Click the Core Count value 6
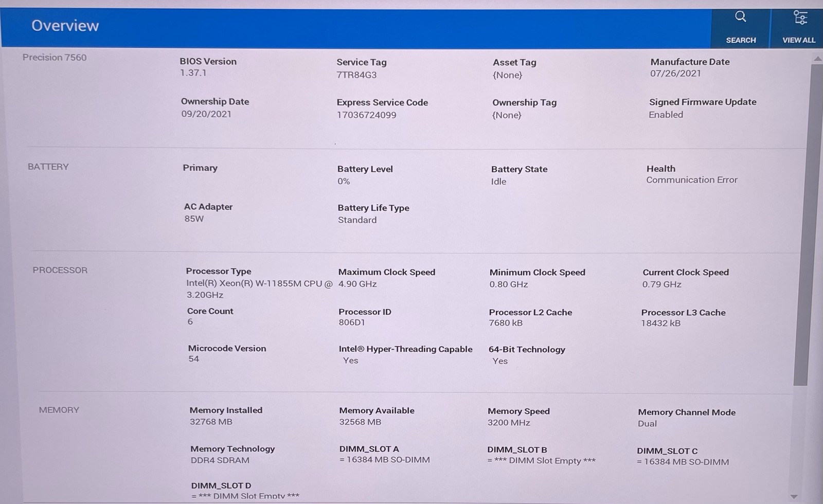Screen dimensions: 823x504 tap(190, 322)
